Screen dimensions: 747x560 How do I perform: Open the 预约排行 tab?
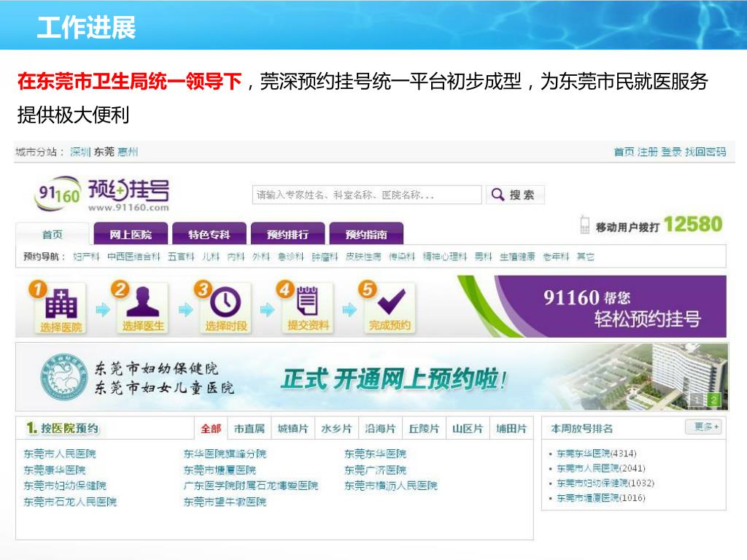tap(287, 234)
